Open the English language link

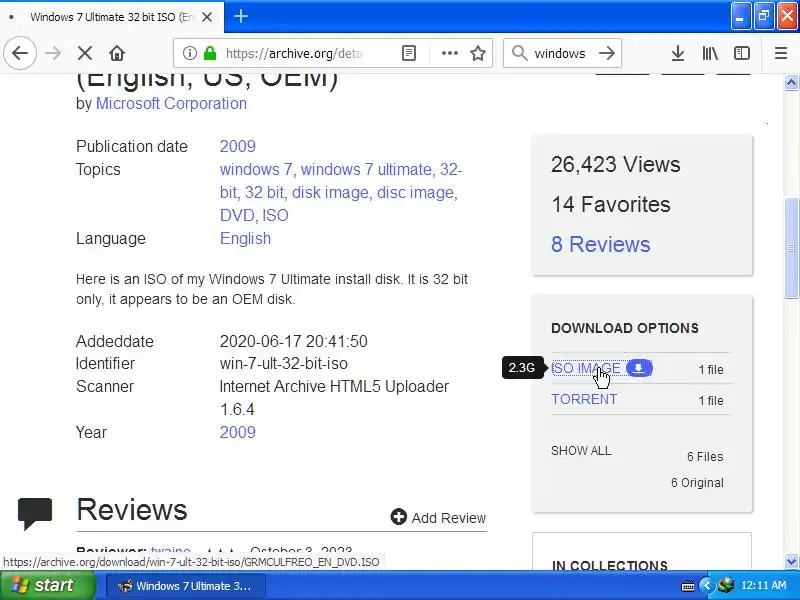tap(245, 238)
